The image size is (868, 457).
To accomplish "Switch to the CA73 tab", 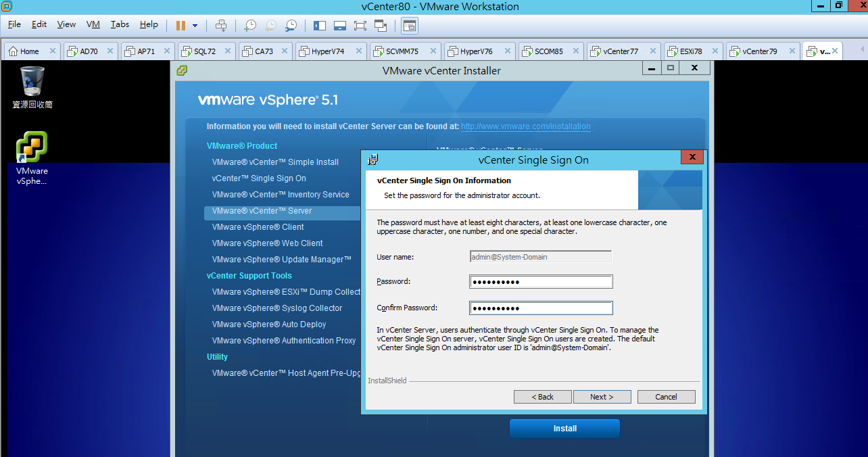I will pos(264,51).
